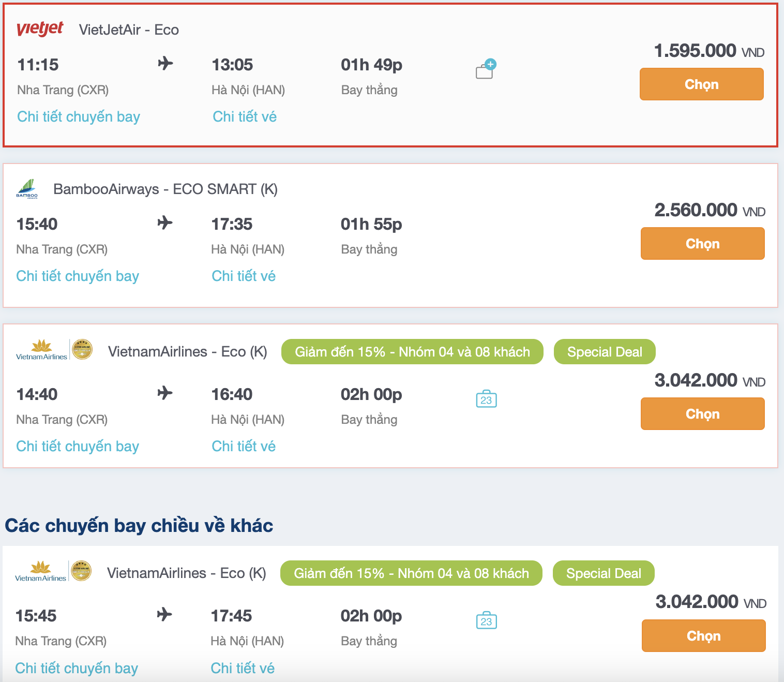784x682 pixels.
Task: Click the add-baggage icon on the VietJetAir flight
Action: click(485, 70)
